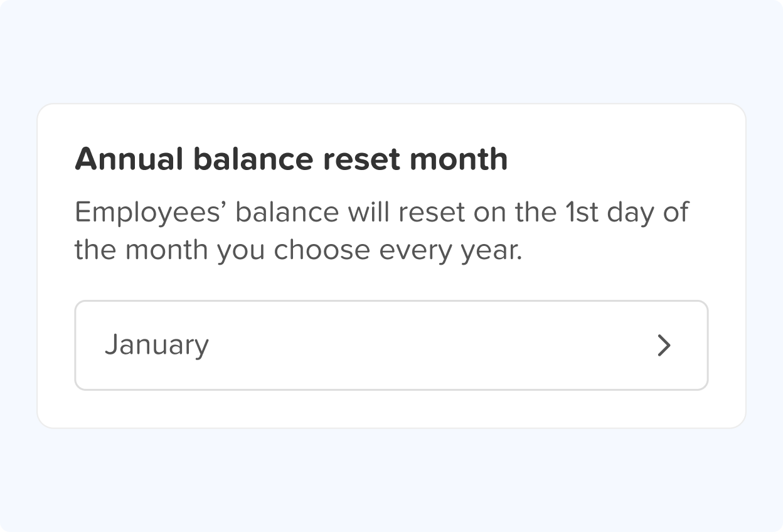Click empty space inside the month field
Viewport: 783px width, 532px height.
(x=427, y=346)
